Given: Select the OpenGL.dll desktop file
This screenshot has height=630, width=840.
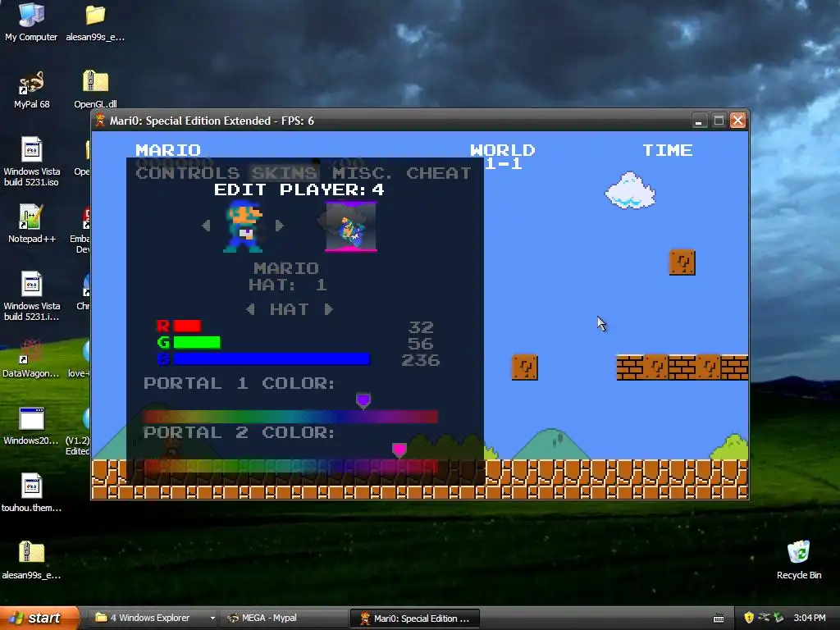Looking at the screenshot, I should [x=95, y=89].
